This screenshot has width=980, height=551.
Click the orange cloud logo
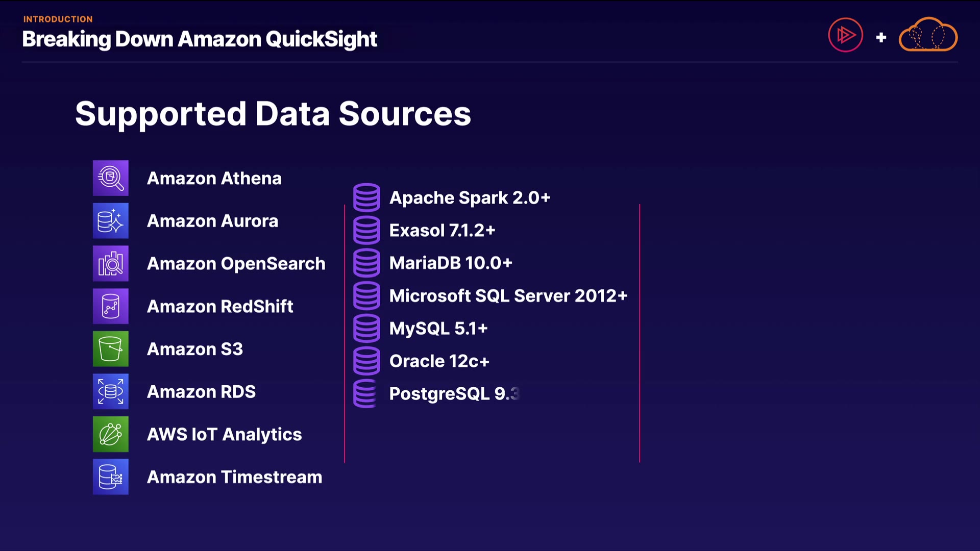coord(928,35)
